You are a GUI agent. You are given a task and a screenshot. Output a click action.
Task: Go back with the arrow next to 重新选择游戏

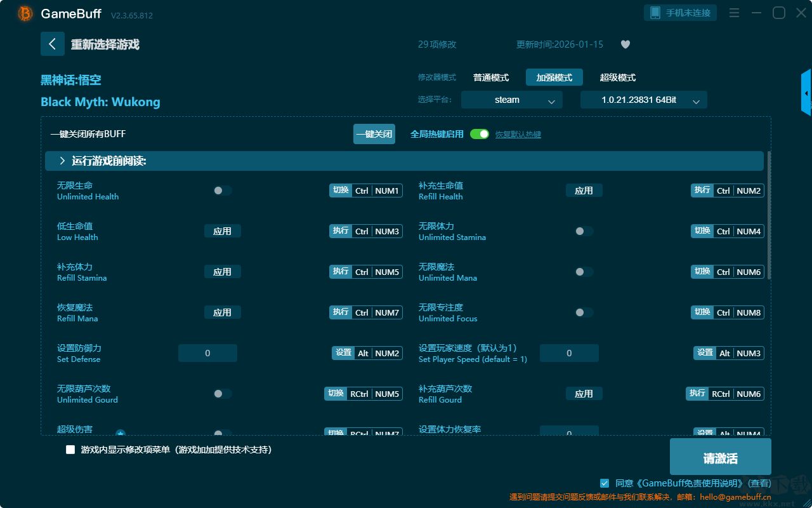(53, 44)
